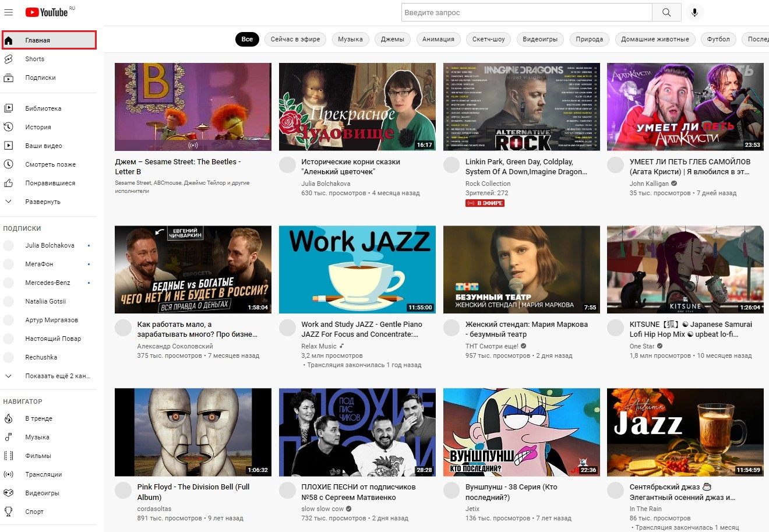Image resolution: width=769 pixels, height=532 pixels.
Task: Click the Видеоигры gamepad icon
Action: click(9, 493)
